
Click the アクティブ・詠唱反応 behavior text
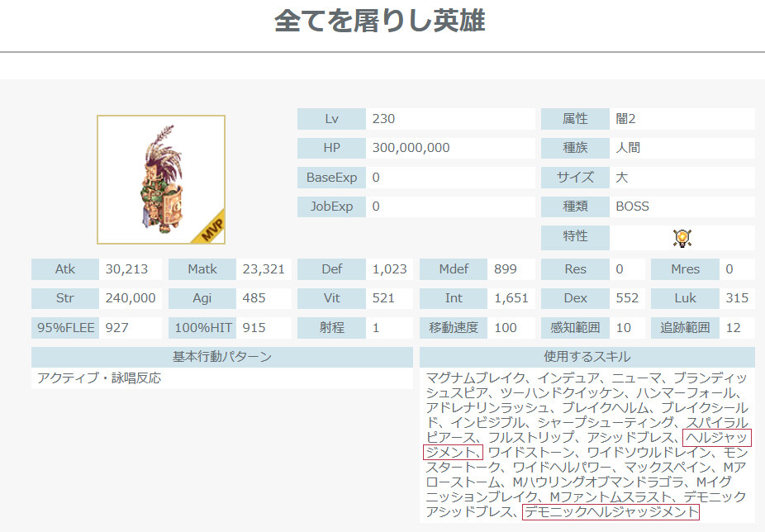tap(99, 378)
